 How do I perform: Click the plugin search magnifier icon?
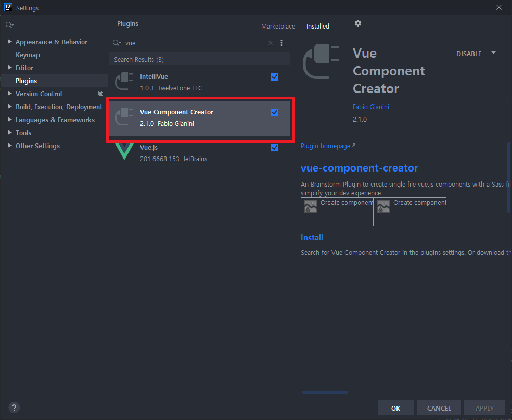click(117, 43)
